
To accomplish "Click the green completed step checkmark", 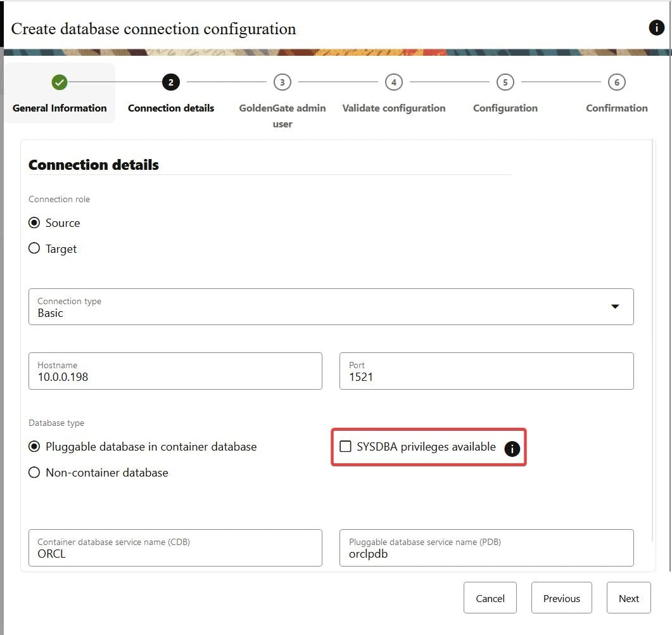I will pyautogui.click(x=60, y=82).
